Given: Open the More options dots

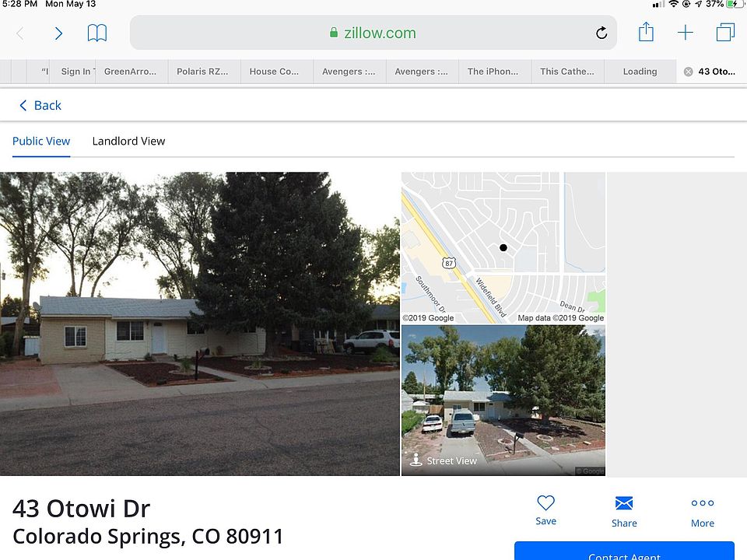Looking at the screenshot, I should [x=703, y=512].
